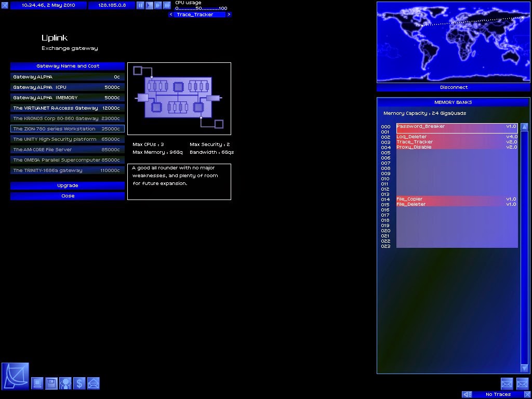Cycle back with Trace_Tracker left arrow
532x399 pixels.
click(170, 14)
